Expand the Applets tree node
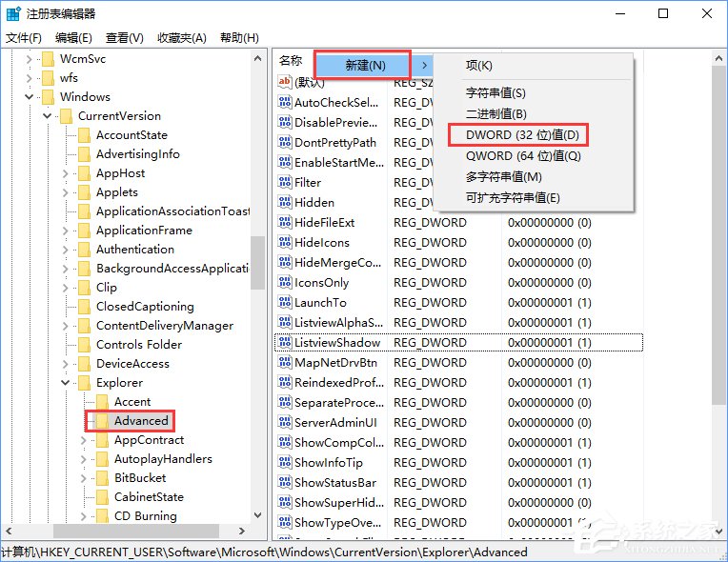This screenshot has width=728, height=562. tap(65, 192)
